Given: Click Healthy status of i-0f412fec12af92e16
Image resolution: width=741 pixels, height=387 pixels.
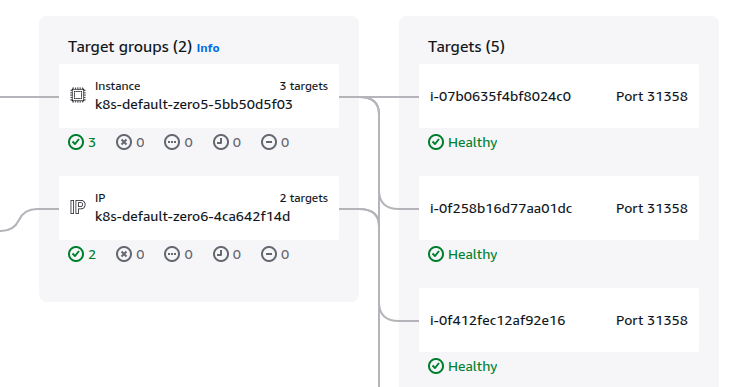Looking at the screenshot, I should tap(463, 366).
